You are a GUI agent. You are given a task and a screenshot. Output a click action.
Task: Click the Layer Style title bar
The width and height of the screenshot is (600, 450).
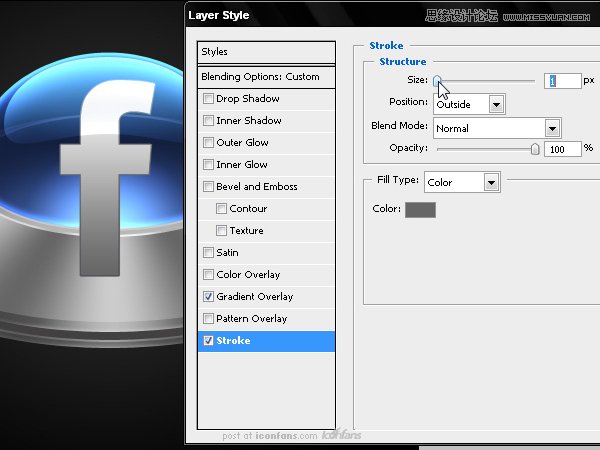(393, 15)
